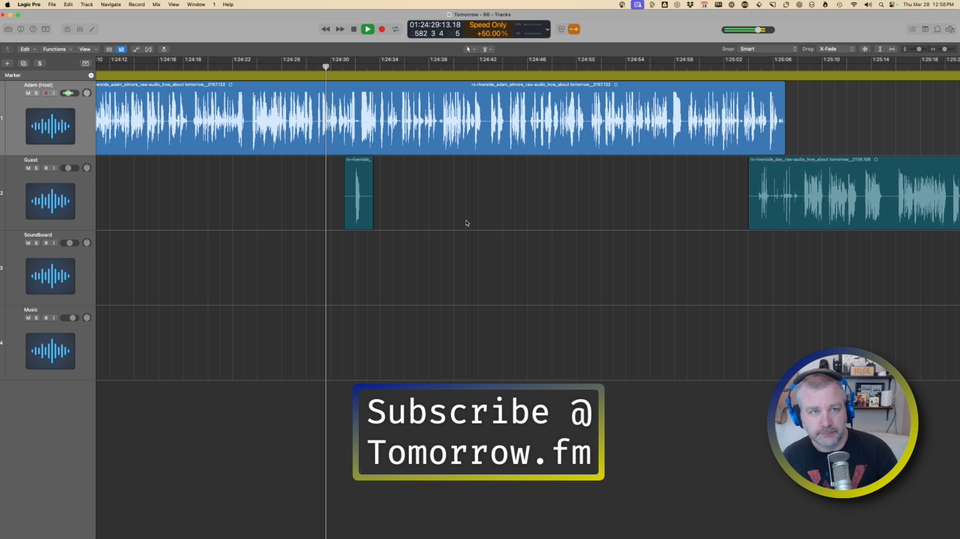Solo the Soundboard track
Viewport: 960px width, 539px height.
tap(36, 243)
